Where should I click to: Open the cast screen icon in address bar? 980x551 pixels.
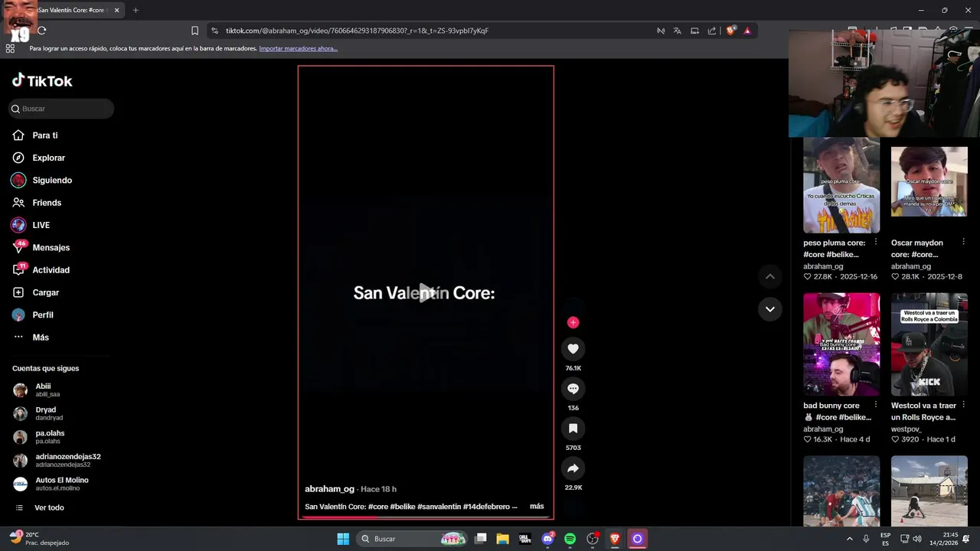click(694, 31)
